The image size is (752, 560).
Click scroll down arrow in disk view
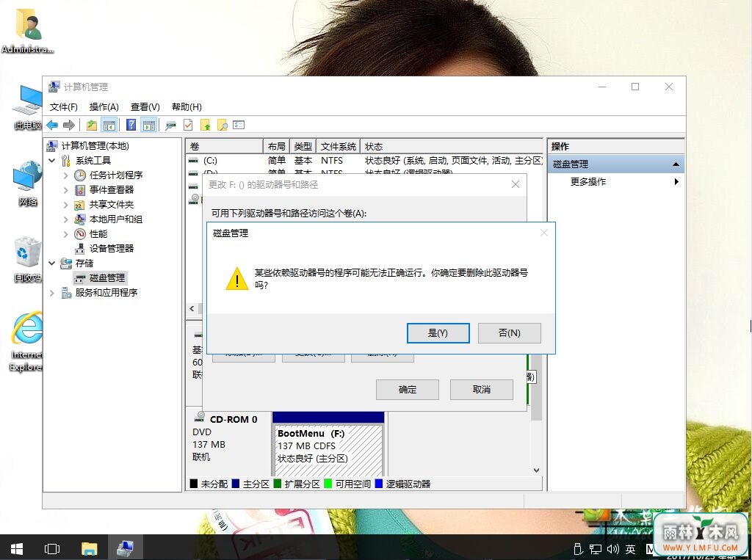point(536,470)
